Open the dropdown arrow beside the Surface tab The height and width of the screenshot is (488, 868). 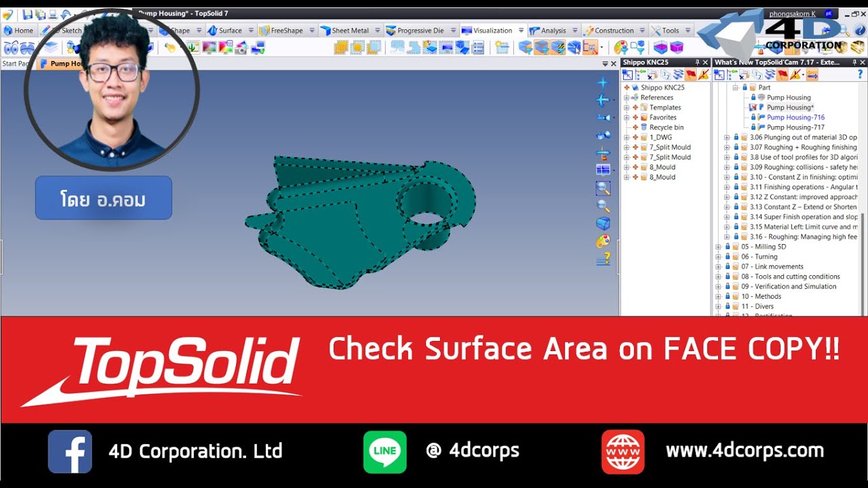tap(250, 30)
